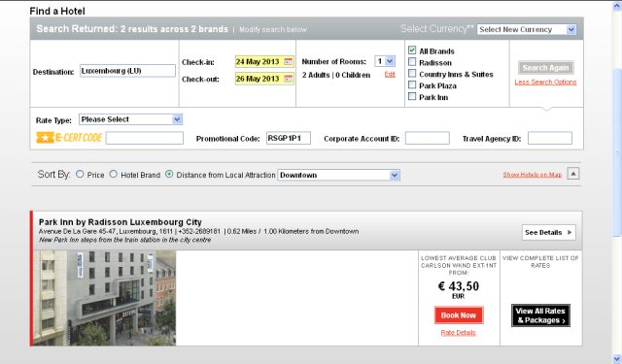Open the Select New Currency dropdown

[x=527, y=29]
